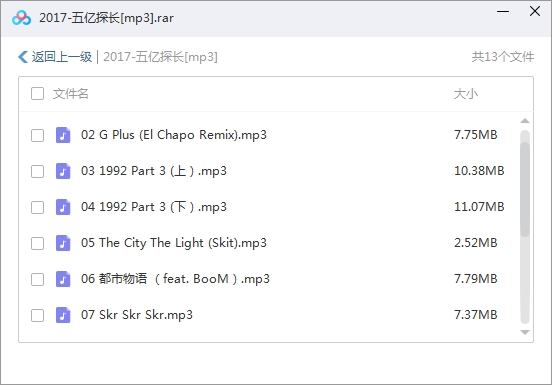This screenshot has width=552, height=385.
Task: Go back via 返回上一级 link
Action: (x=62, y=57)
